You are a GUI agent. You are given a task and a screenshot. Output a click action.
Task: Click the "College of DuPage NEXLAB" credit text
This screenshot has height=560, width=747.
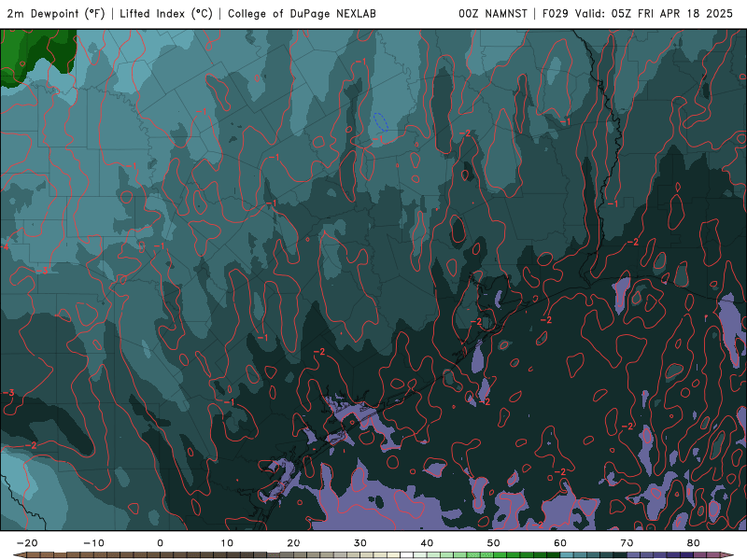point(302,14)
